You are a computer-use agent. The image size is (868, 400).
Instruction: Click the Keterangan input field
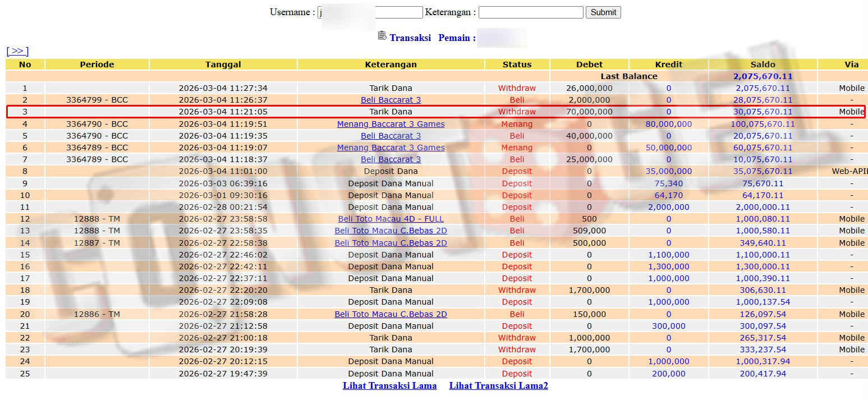click(x=530, y=12)
